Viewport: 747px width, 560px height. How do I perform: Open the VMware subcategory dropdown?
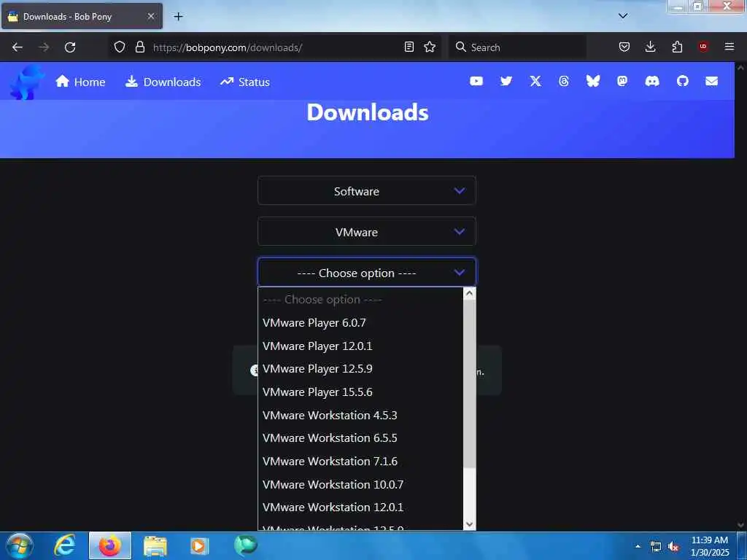[x=367, y=232]
